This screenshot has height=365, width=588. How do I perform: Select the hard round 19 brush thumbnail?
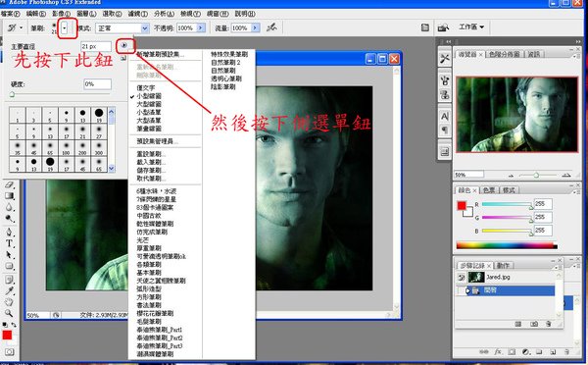(x=99, y=115)
